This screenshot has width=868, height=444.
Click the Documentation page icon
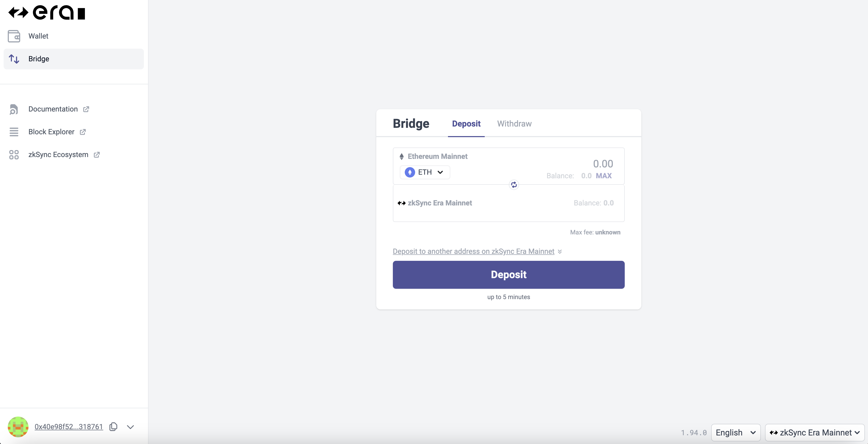pyautogui.click(x=14, y=109)
